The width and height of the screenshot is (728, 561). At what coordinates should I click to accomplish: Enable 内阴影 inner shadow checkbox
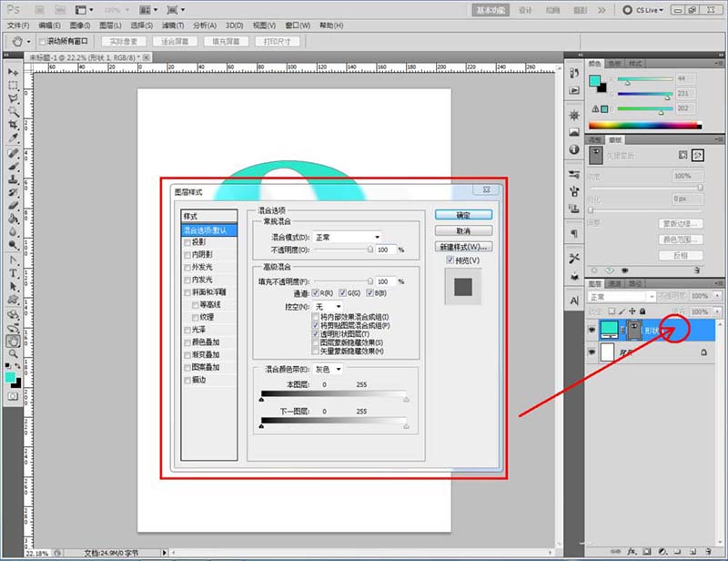point(187,255)
